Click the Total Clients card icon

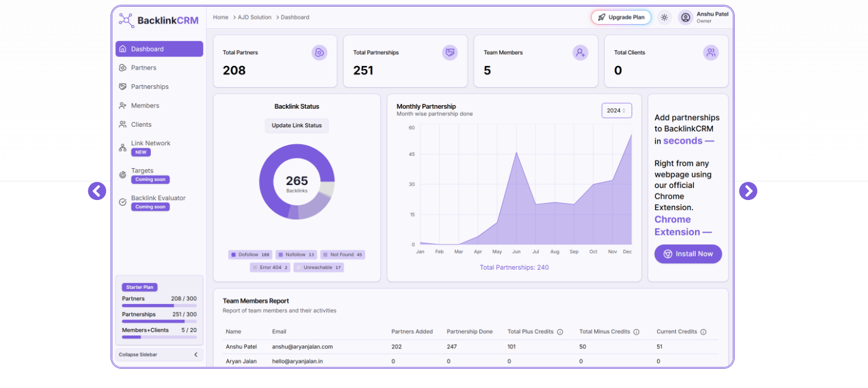pos(711,53)
